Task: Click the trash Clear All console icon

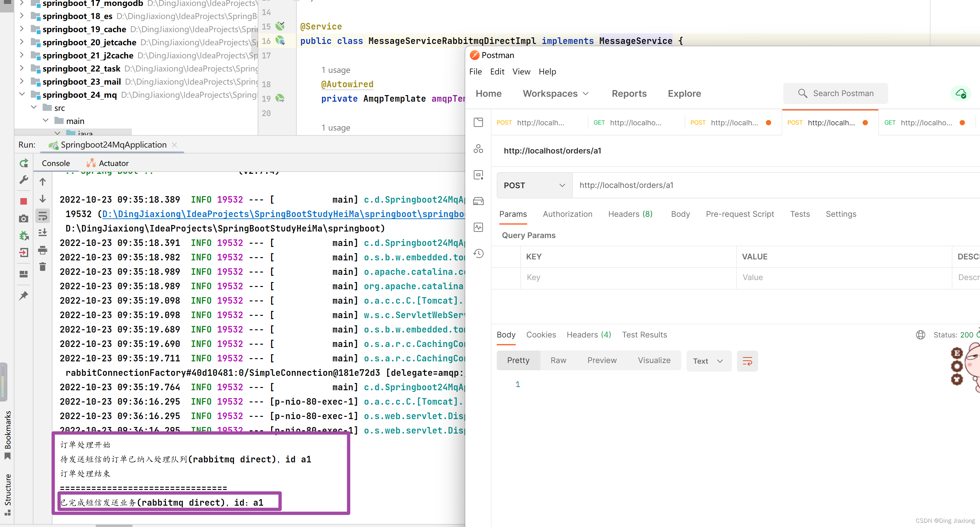Action: pos(43,267)
